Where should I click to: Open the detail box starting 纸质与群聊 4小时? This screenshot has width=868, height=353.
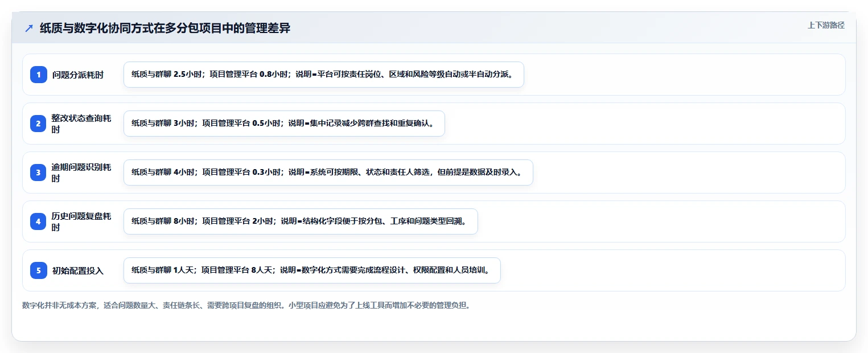point(328,173)
